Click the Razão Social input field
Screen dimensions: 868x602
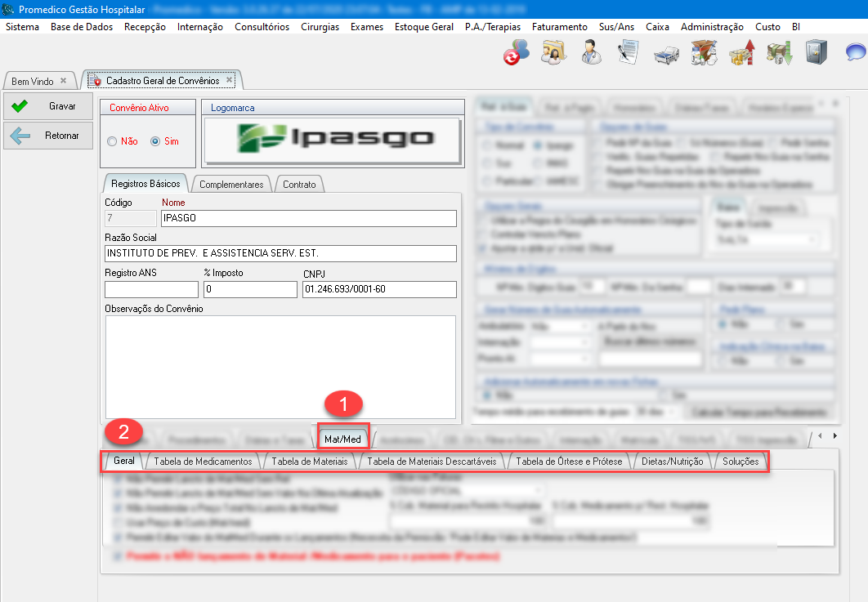280,253
